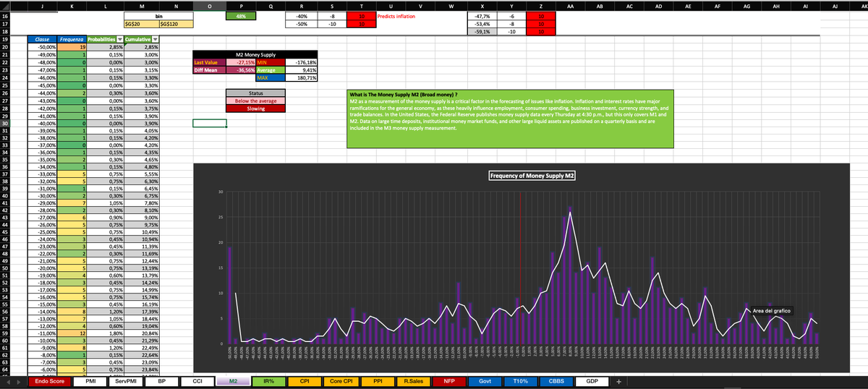Switch to the GDP sheet tab

pos(592,380)
